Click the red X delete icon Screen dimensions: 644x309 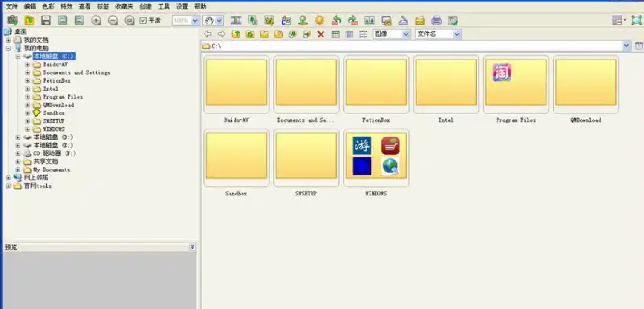point(321,34)
